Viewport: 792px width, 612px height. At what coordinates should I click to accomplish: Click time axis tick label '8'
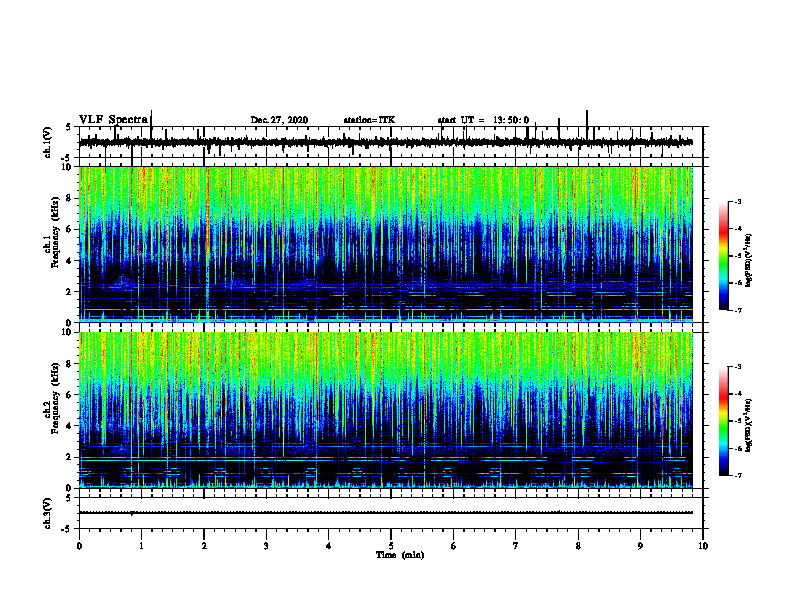click(x=578, y=546)
